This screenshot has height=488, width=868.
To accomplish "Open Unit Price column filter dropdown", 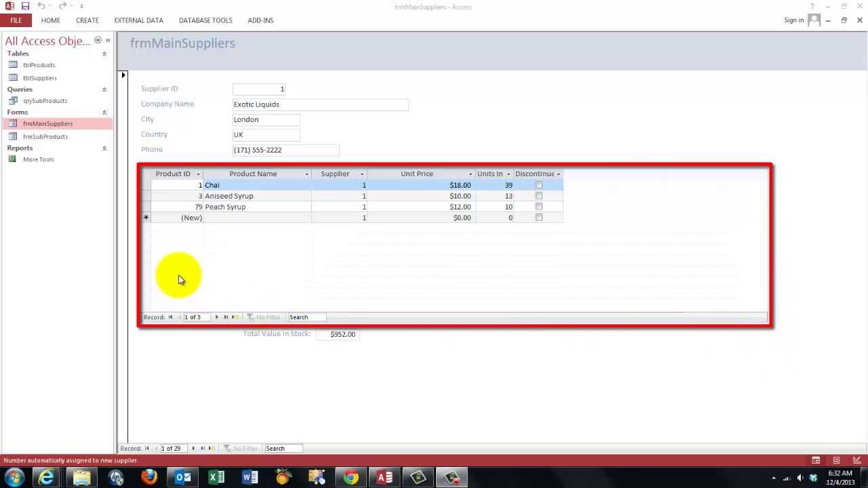I will (471, 174).
